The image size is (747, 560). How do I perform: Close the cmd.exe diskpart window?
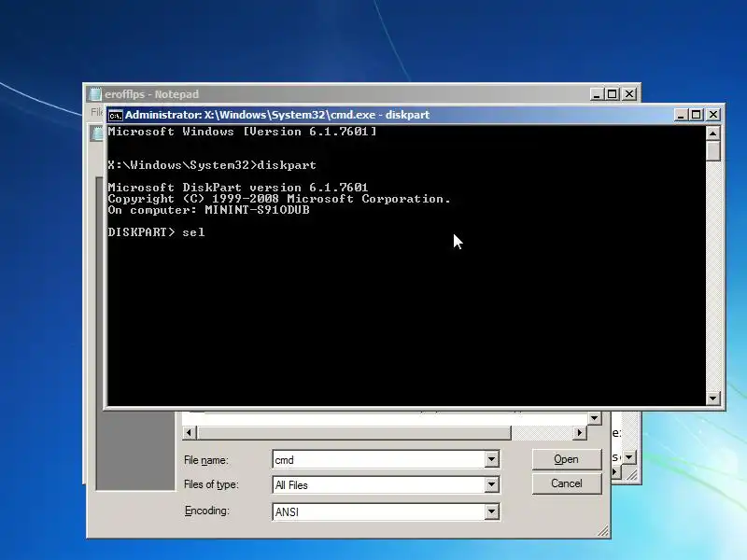click(x=713, y=115)
